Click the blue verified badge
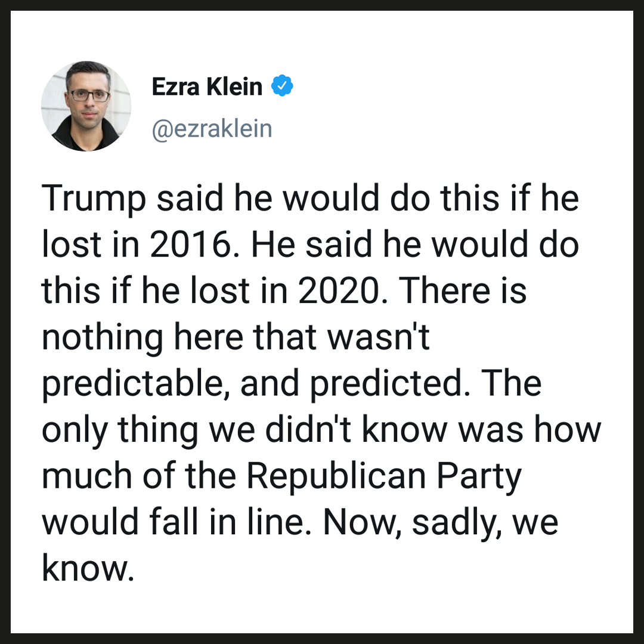Screen dimensions: 644x644 pyautogui.click(x=282, y=85)
